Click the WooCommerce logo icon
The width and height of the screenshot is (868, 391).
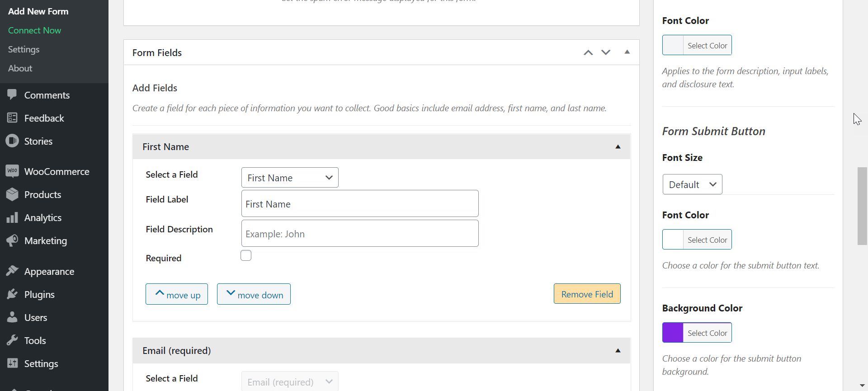pyautogui.click(x=12, y=171)
